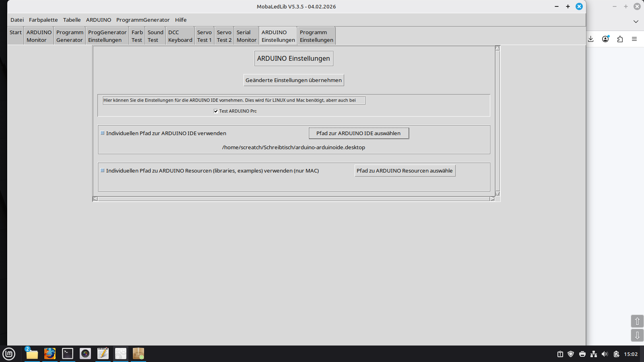Open the Linux Mint start menu
This screenshot has width=644, height=362.
[9, 354]
